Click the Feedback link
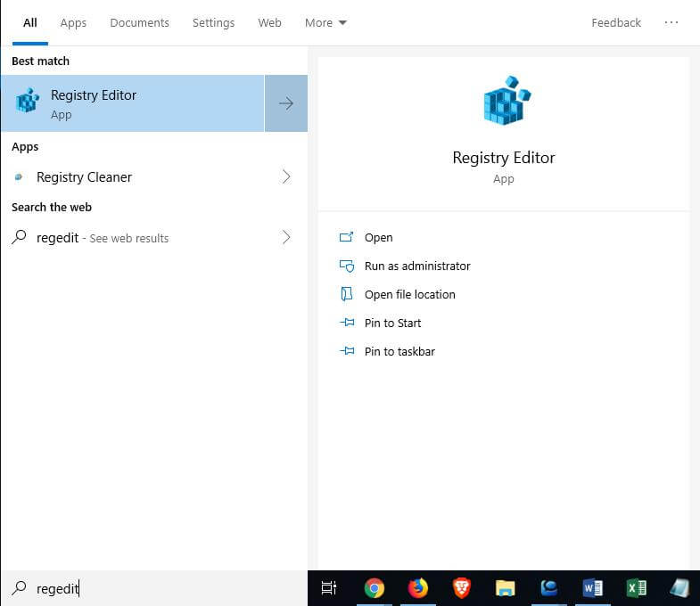700x606 pixels. click(616, 23)
